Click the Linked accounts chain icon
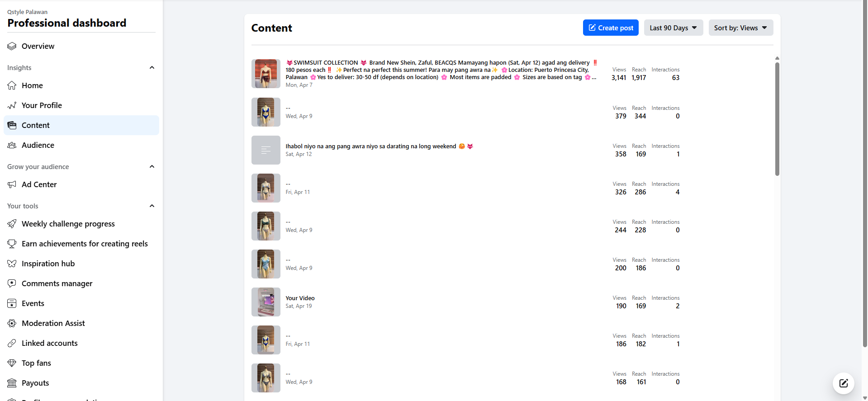Screen dimensions: 868x401 pyautogui.click(x=12, y=343)
